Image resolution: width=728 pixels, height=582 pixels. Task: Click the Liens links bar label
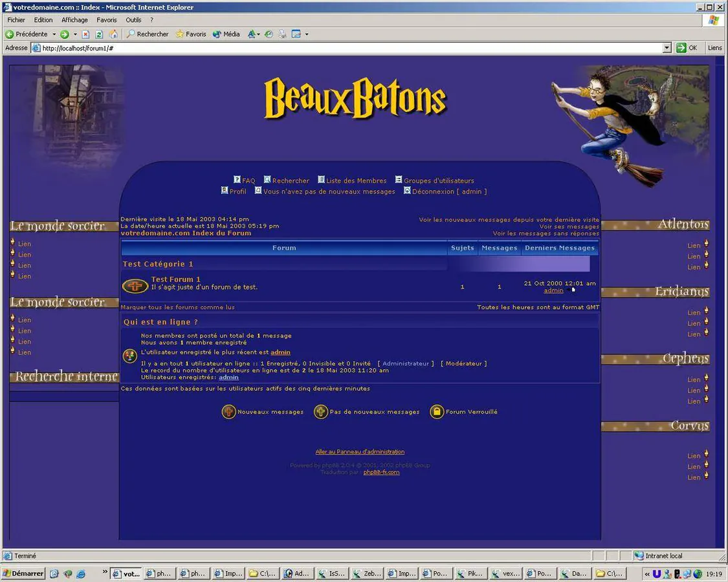click(715, 48)
